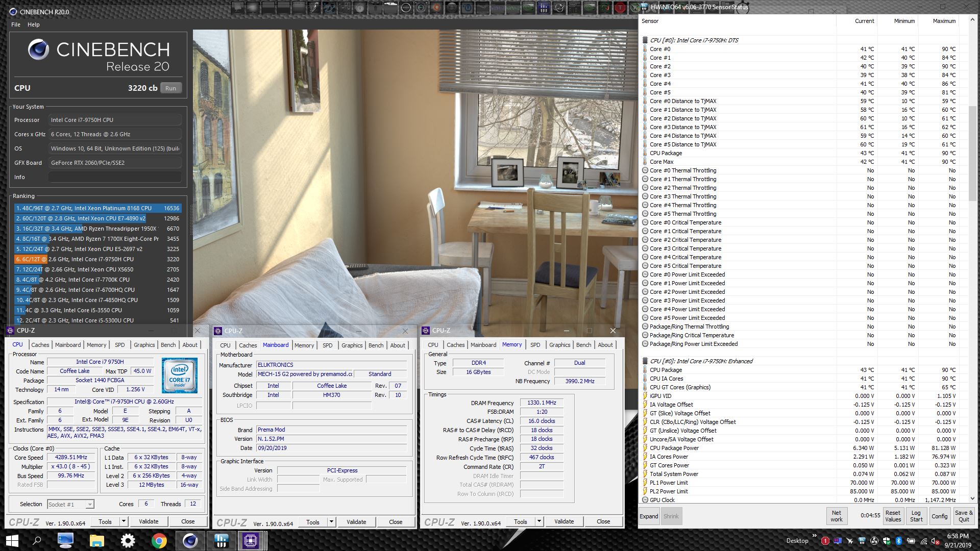Click the HWiNFO64 title bar icon

point(644,7)
